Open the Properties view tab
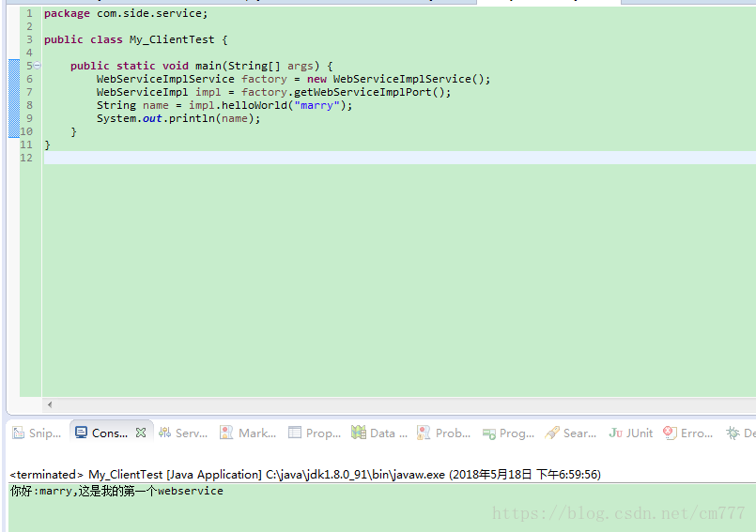 click(315, 433)
